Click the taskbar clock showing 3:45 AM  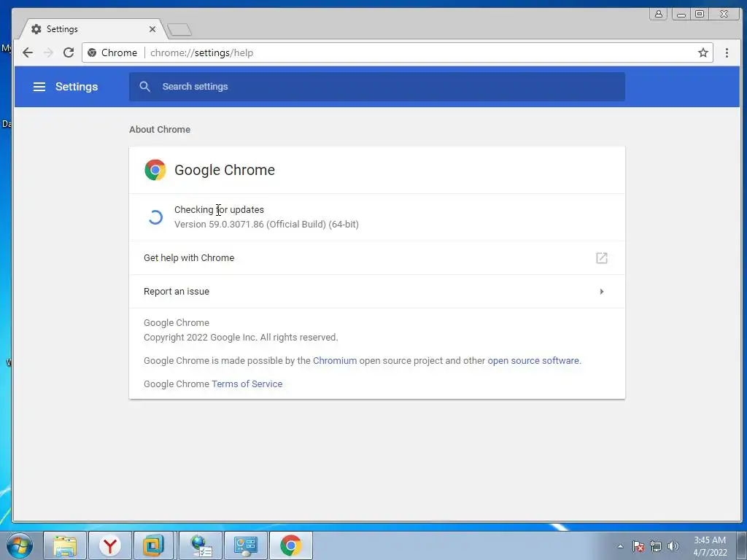pyautogui.click(x=710, y=546)
